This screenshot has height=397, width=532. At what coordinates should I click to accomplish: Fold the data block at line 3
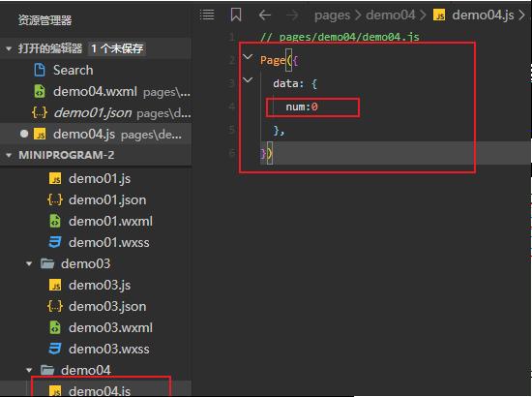(248, 79)
